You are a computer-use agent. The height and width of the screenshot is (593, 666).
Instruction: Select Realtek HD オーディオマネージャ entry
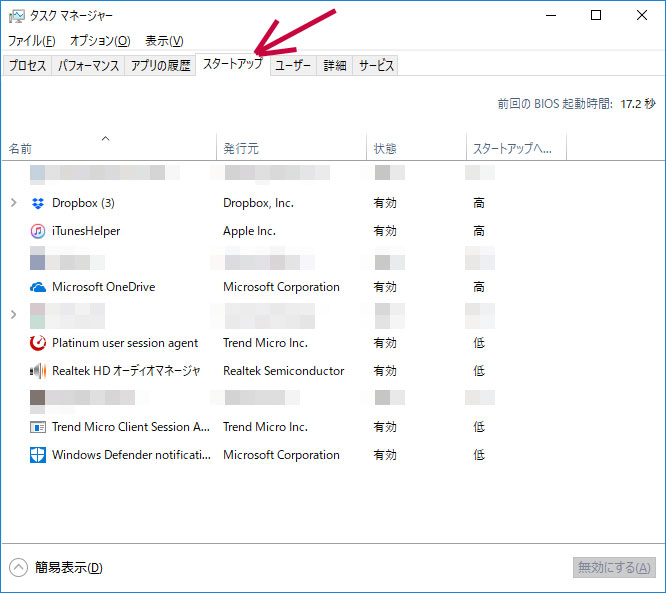click(x=126, y=371)
